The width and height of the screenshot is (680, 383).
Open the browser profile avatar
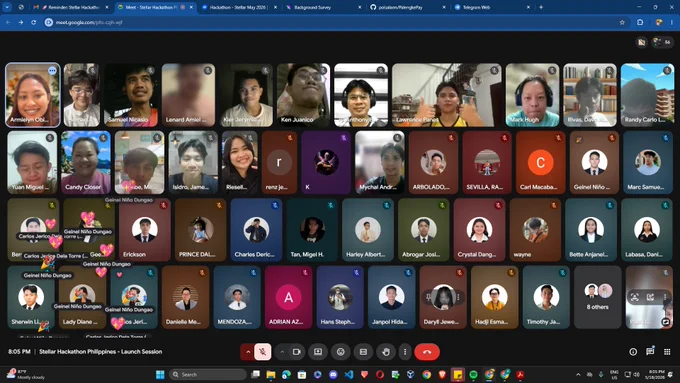click(x=659, y=22)
